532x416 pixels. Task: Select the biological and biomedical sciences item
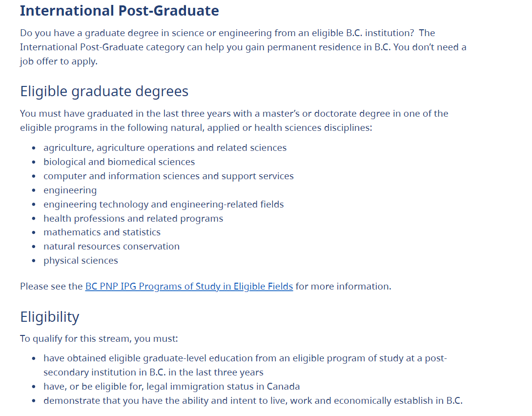(119, 162)
